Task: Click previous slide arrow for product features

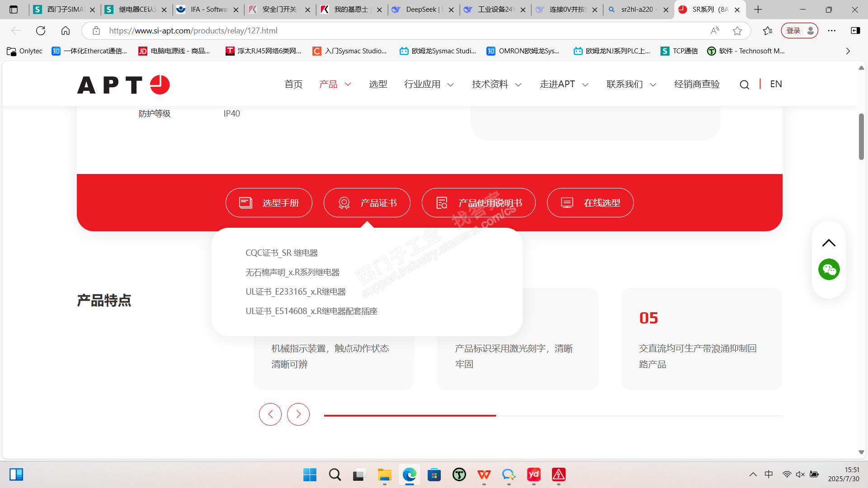Action: pos(270,414)
